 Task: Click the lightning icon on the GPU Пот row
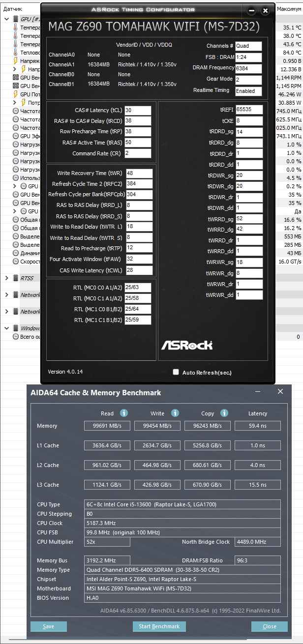click(x=15, y=94)
